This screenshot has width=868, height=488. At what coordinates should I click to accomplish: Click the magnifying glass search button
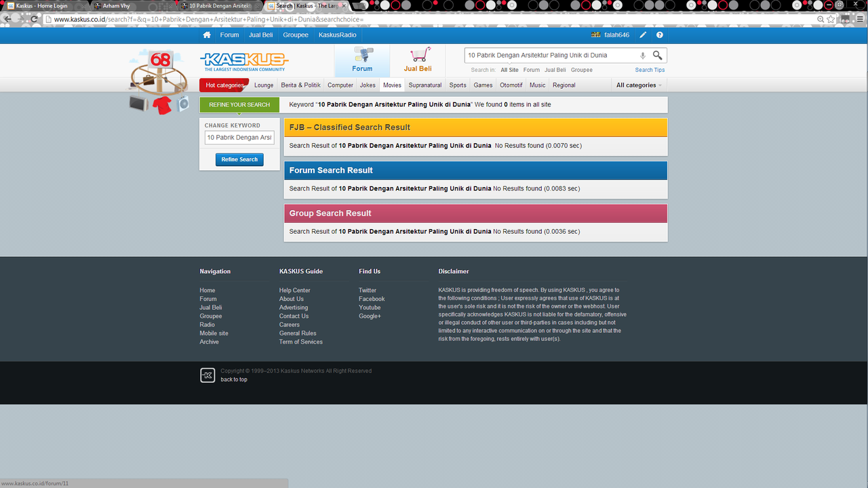point(657,55)
